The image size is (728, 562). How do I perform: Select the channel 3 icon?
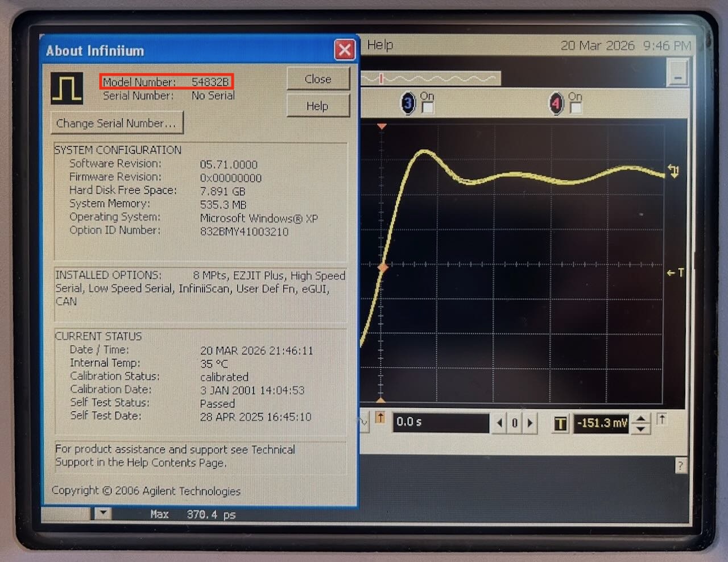(x=408, y=104)
